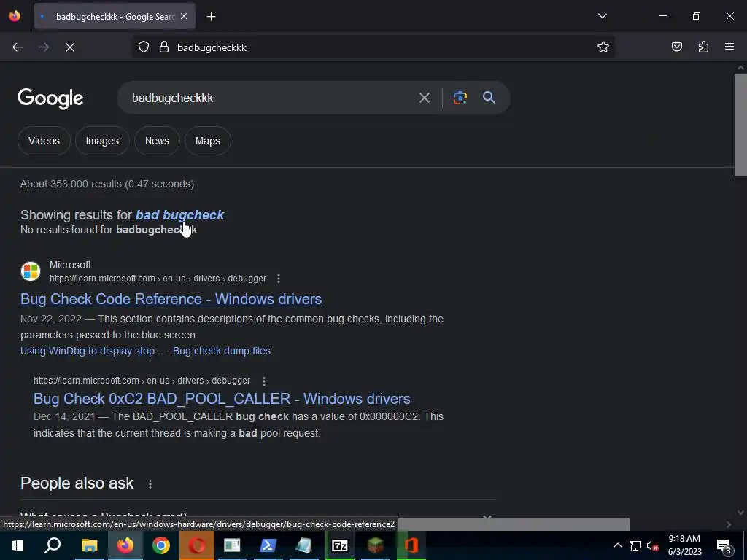The height and width of the screenshot is (560, 747).
Task: Open a new tab with the plus button
Action: tap(211, 17)
